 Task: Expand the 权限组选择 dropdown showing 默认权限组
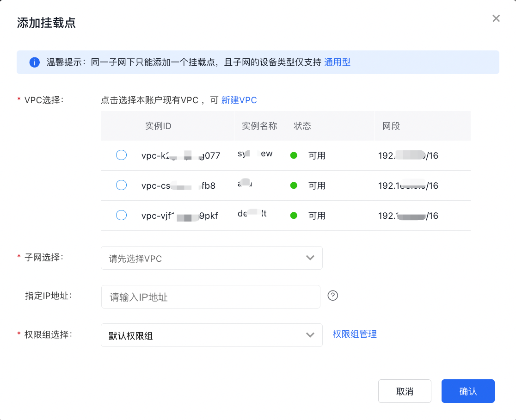tap(211, 335)
